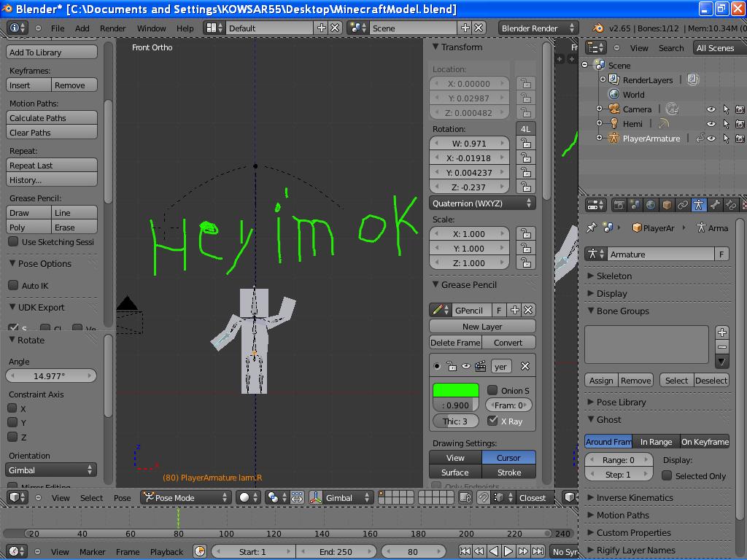Click the 3D viewport editor type icon

coord(18,497)
